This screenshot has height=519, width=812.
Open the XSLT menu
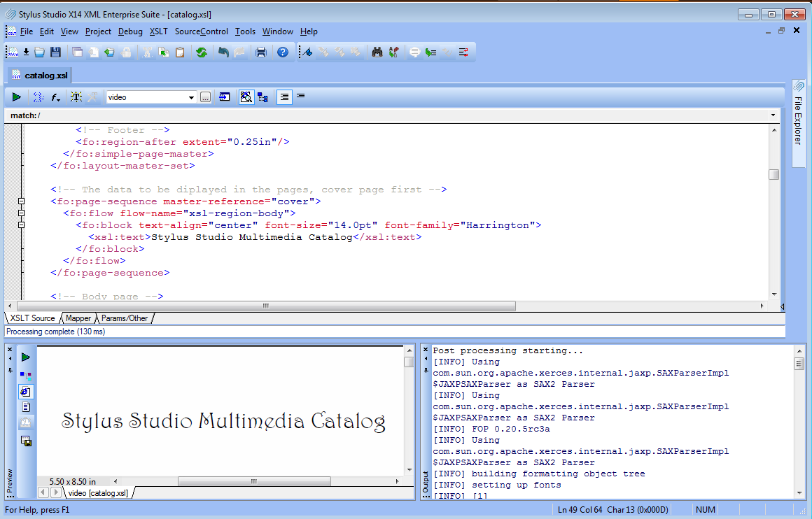click(x=158, y=31)
